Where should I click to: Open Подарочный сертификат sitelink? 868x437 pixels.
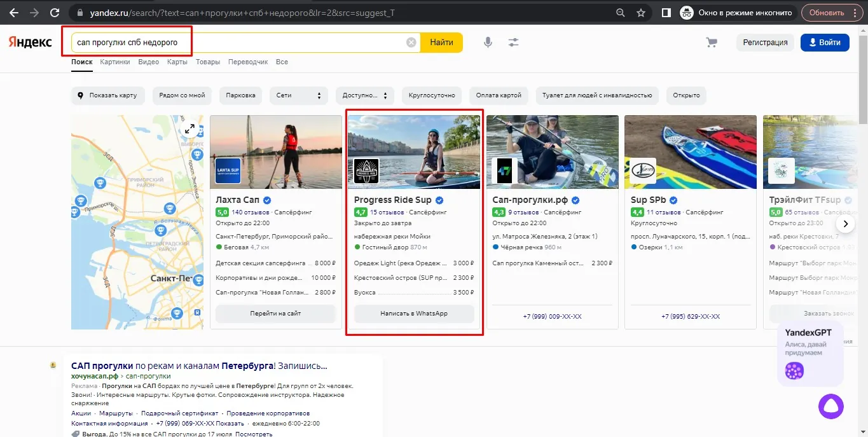(x=179, y=413)
